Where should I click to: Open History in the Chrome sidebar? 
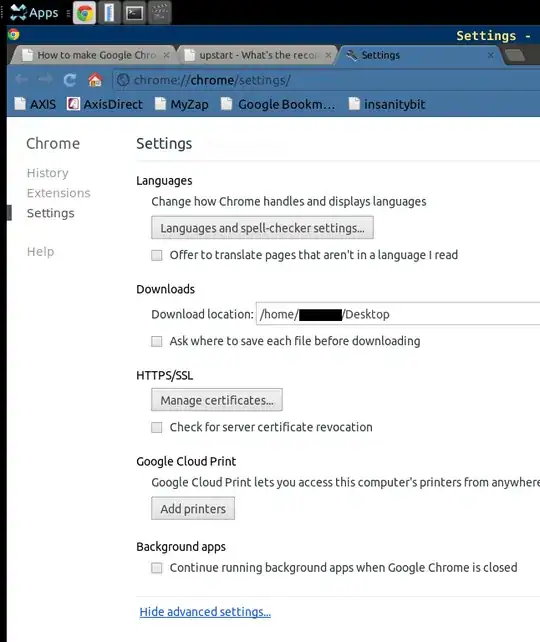point(47,173)
